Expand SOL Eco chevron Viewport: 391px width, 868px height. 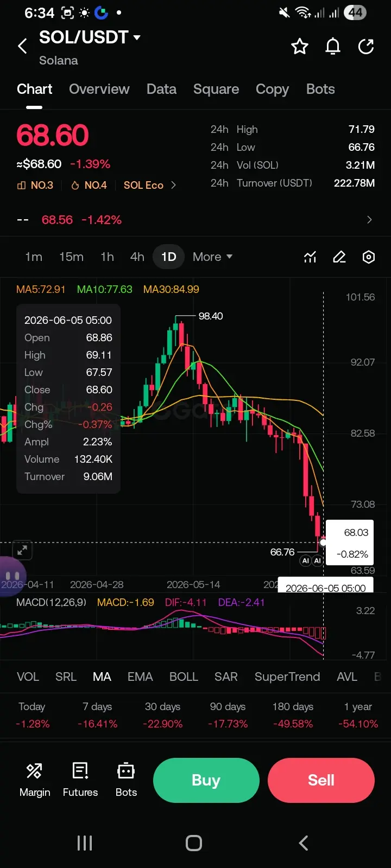click(x=173, y=185)
